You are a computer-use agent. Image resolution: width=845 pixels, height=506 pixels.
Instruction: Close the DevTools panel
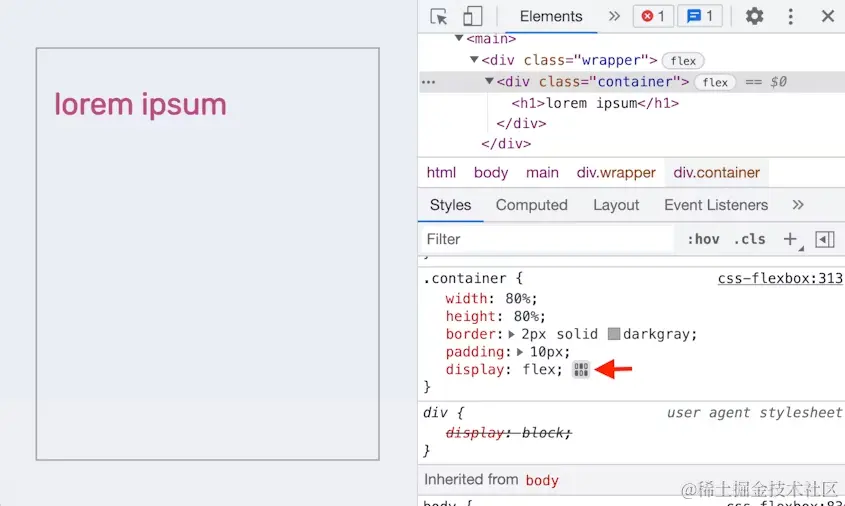point(828,16)
